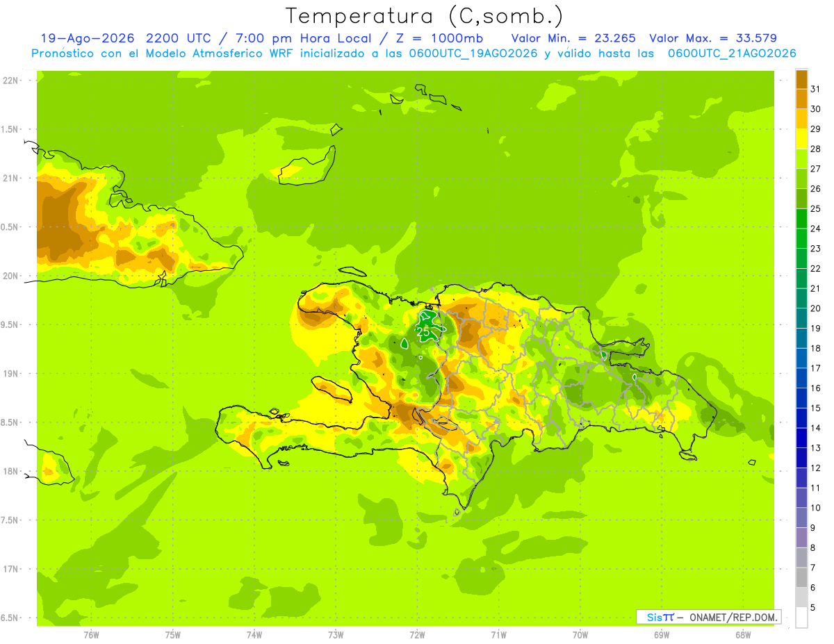Click teal legend swatch between 19 and 20

click(x=801, y=318)
